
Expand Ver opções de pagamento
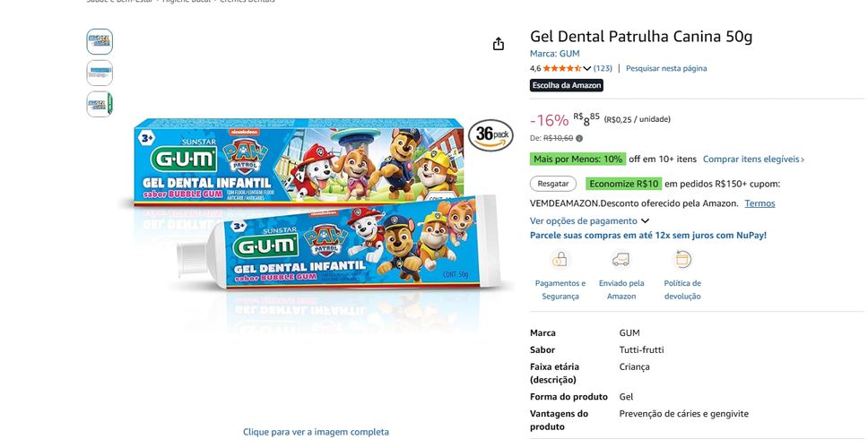pos(589,220)
